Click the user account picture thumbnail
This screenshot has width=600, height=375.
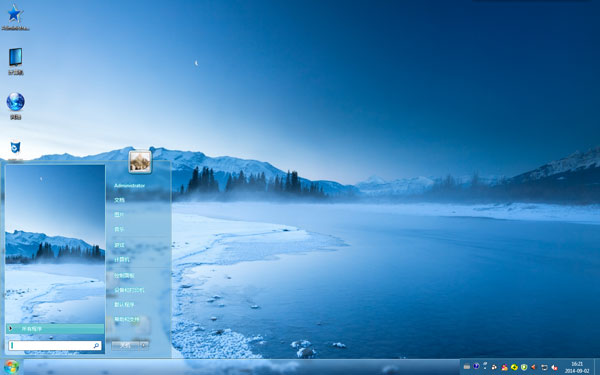[x=140, y=162]
